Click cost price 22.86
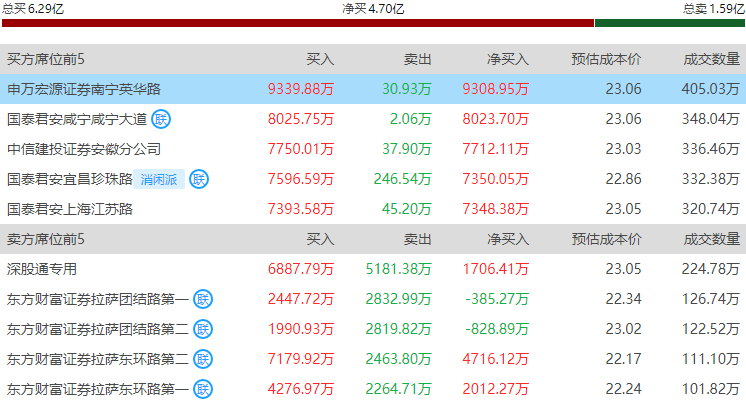The height and width of the screenshot is (403, 746). 623,179
